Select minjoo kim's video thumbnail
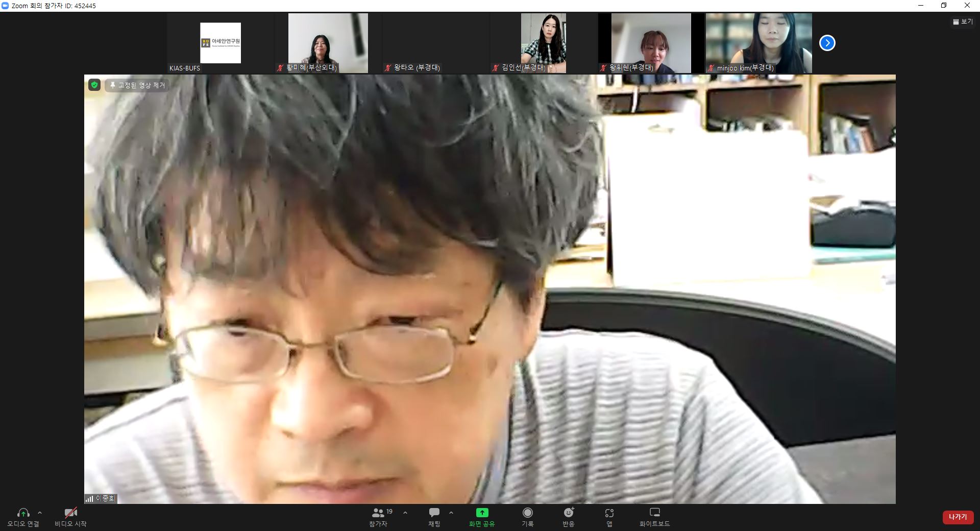Image resolution: width=980 pixels, height=531 pixels. coord(758,43)
